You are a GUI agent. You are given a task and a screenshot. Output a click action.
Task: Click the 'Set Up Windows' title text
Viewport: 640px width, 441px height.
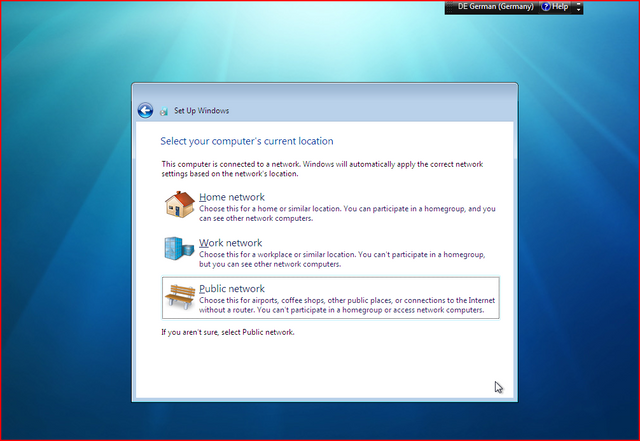(201, 111)
